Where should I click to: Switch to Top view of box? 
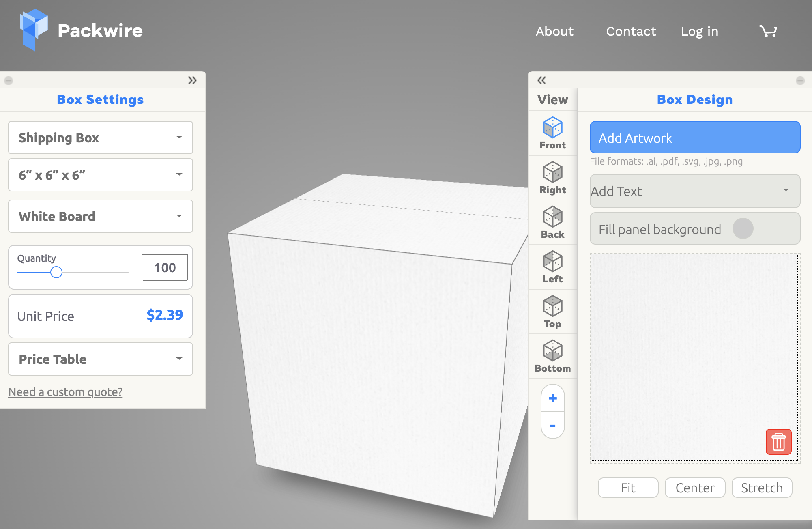[x=552, y=312]
